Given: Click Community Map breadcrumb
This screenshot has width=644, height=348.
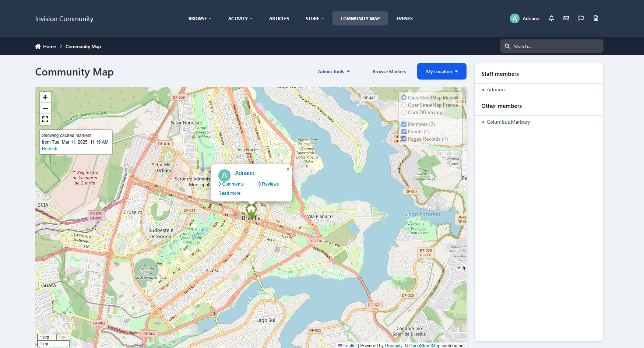Looking at the screenshot, I should (x=83, y=46).
